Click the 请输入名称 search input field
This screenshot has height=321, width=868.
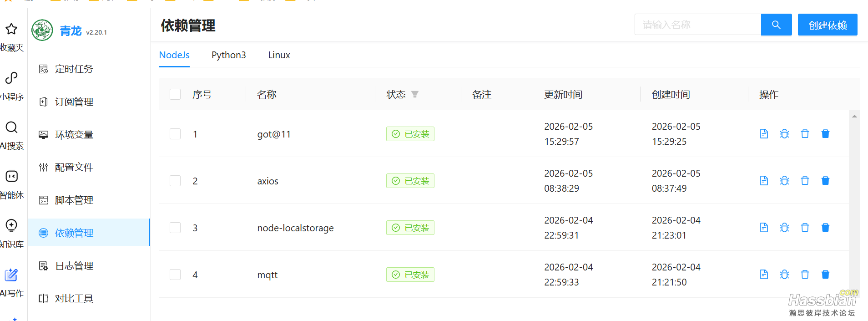pyautogui.click(x=697, y=25)
